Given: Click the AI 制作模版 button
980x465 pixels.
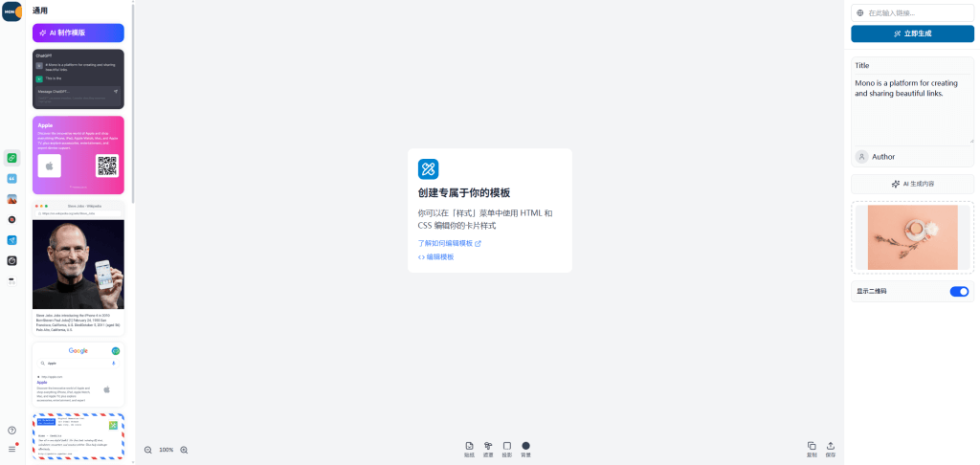Looking at the screenshot, I should click(78, 33).
